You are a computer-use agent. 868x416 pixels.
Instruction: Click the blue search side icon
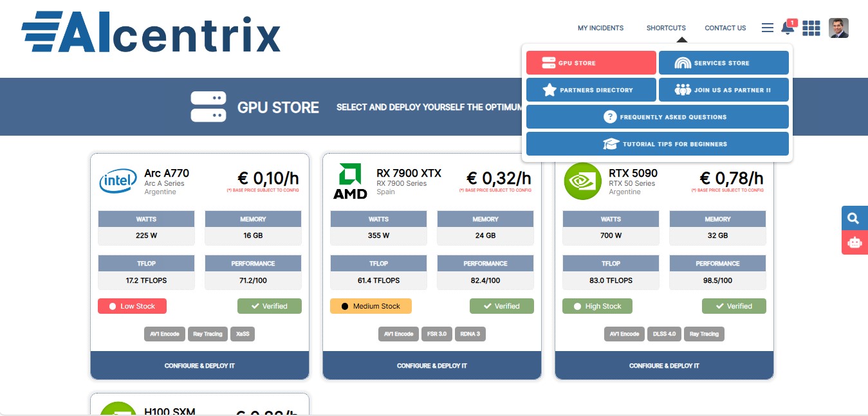pyautogui.click(x=854, y=219)
